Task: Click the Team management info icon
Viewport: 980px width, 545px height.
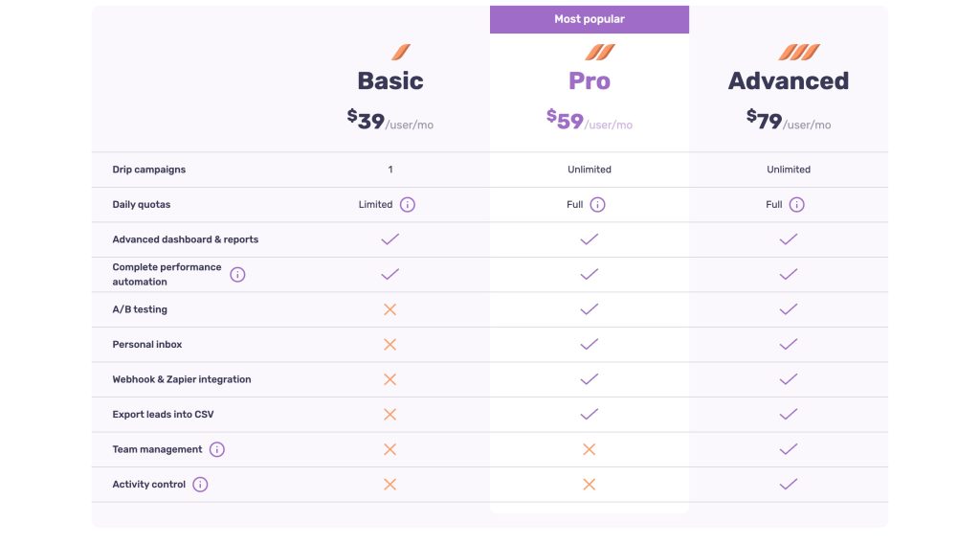Action: click(217, 449)
